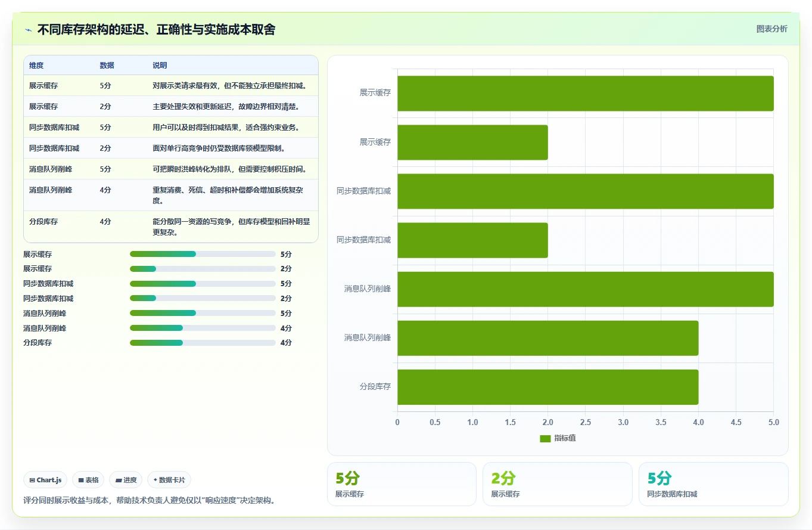This screenshot has height=530, width=812.
Task: Click the 数据卡片 chip
Action: (169, 480)
